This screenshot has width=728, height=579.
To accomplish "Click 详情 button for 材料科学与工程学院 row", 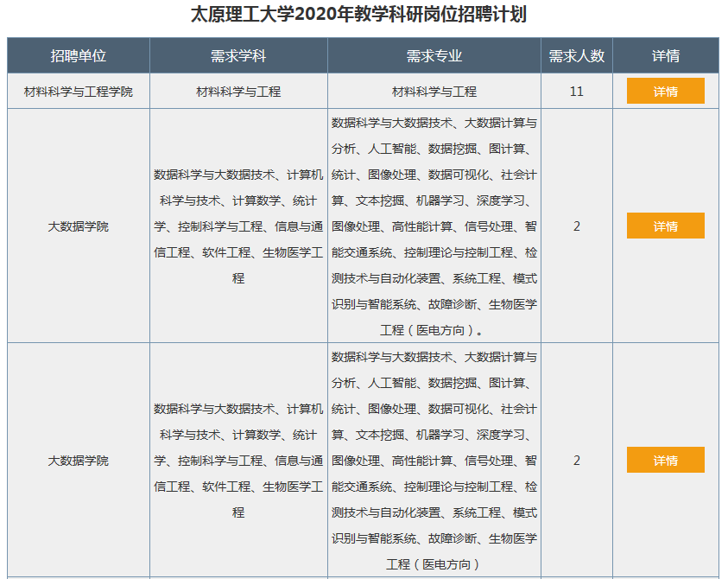I will [x=665, y=91].
